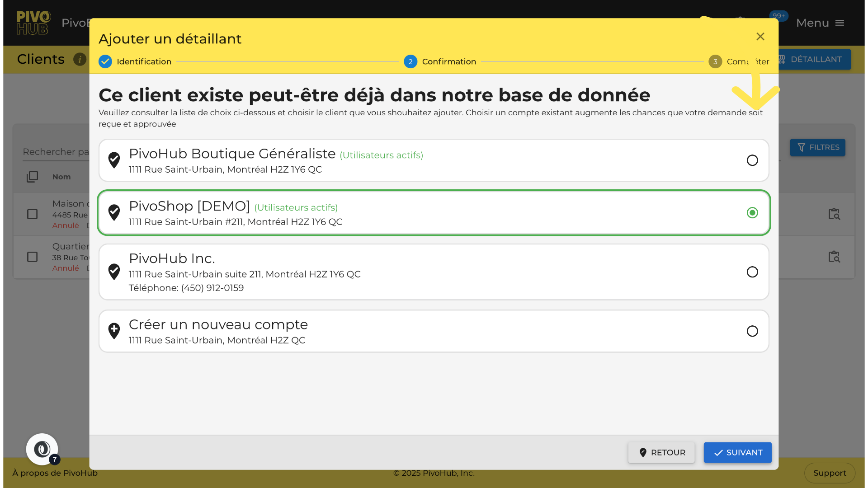Select PivoHub Boutique Généraliste radio button
The width and height of the screenshot is (868, 488).
tap(752, 160)
